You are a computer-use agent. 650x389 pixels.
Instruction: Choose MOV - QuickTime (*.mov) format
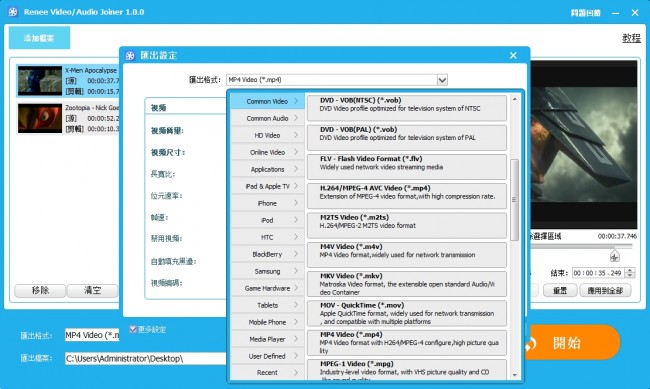coord(407,314)
